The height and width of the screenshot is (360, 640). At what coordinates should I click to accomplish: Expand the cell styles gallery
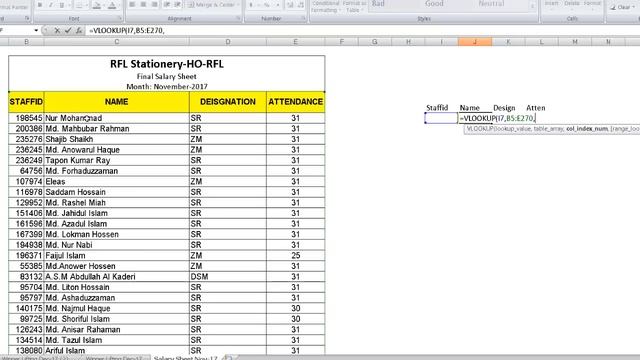point(533,6)
